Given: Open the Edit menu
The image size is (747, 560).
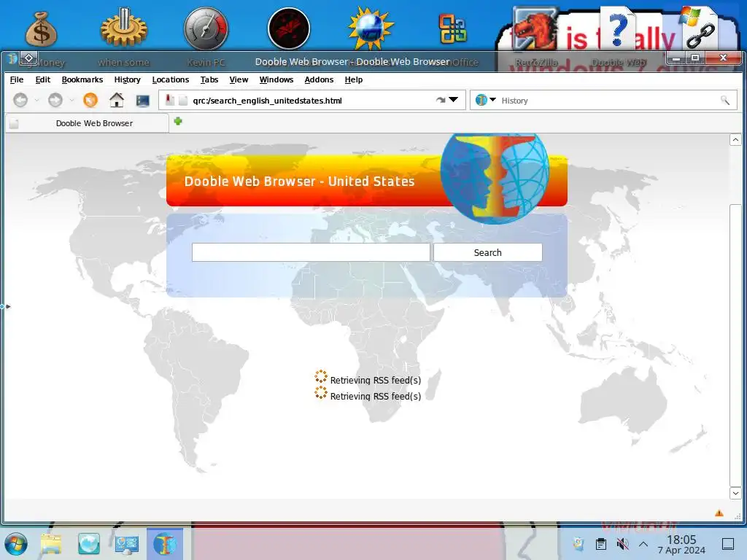Looking at the screenshot, I should tap(43, 79).
